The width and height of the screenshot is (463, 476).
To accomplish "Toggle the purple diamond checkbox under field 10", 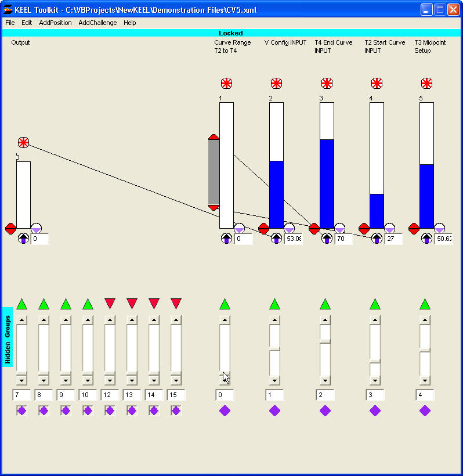I will tap(88, 411).
